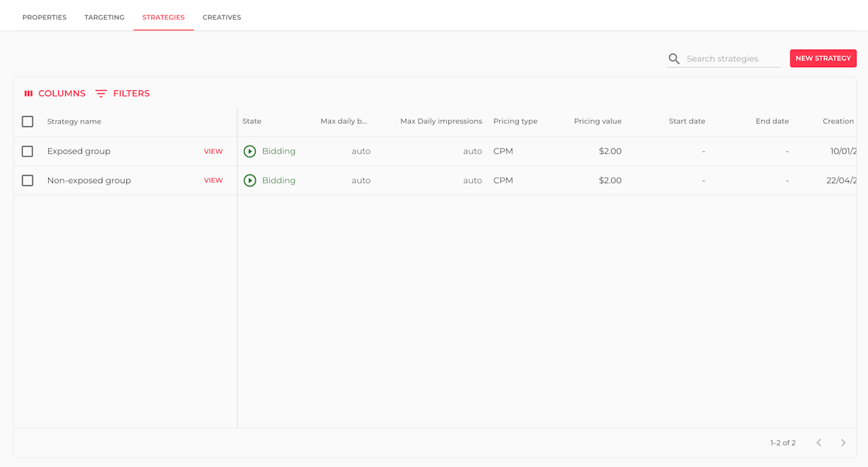Viewport: 868px width, 467px height.
Task: Sort by Pricing value column header
Action: point(597,122)
